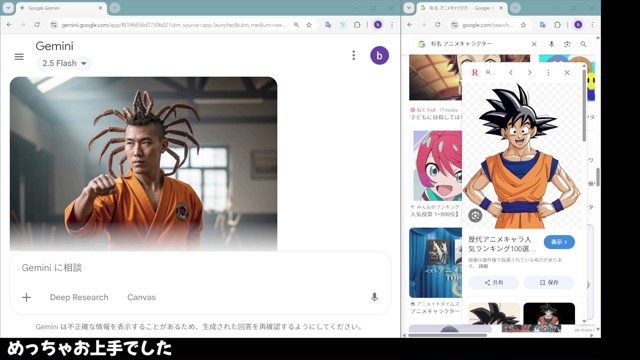Select the Google Gemini browser tab
The image size is (640, 360).
(61, 8)
